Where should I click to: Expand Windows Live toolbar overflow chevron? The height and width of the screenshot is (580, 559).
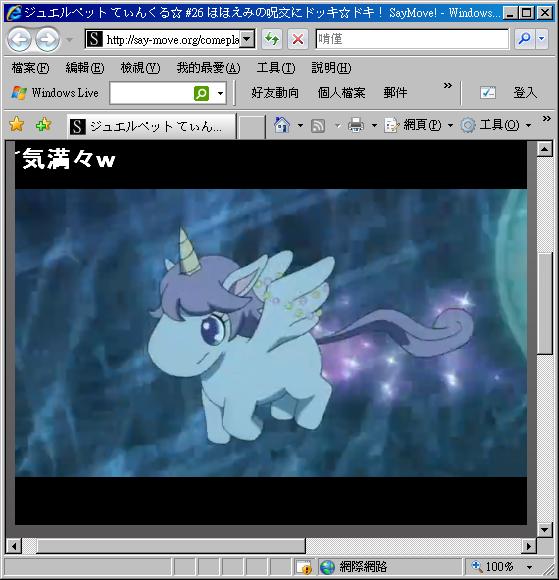(448, 86)
